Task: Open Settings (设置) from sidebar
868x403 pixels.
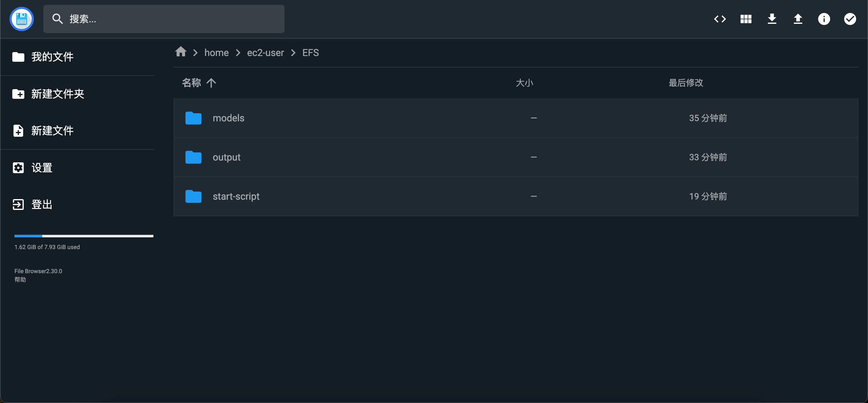Action: (77, 168)
